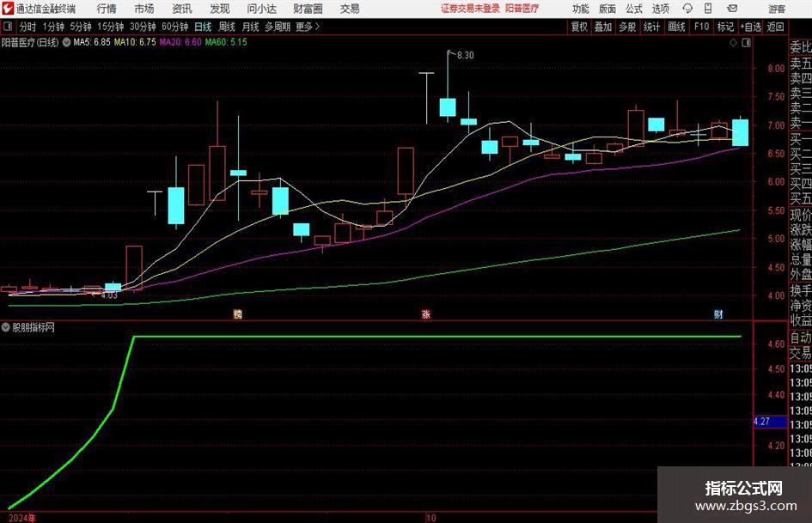Click the 财 info marker on chart

[x=718, y=313]
